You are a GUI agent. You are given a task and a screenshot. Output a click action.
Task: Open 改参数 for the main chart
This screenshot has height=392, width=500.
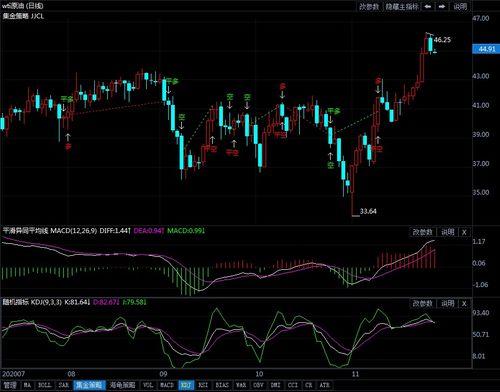tap(369, 6)
